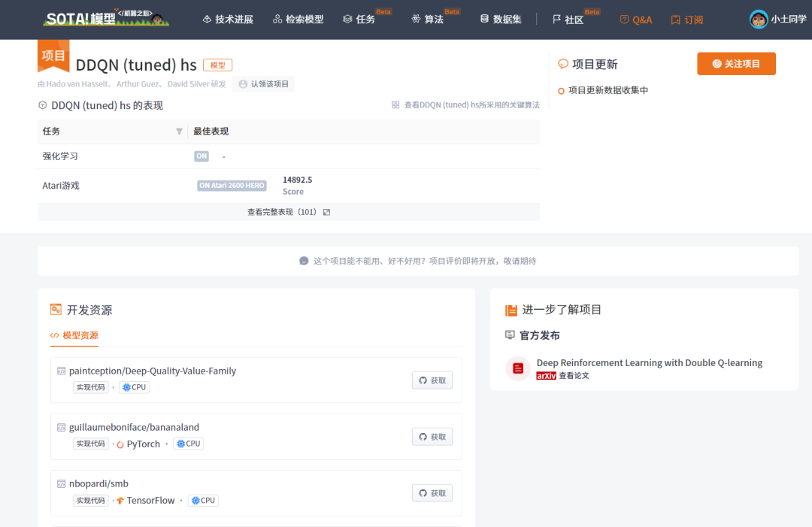Click code icon beside nbopardi/smb

point(61,484)
